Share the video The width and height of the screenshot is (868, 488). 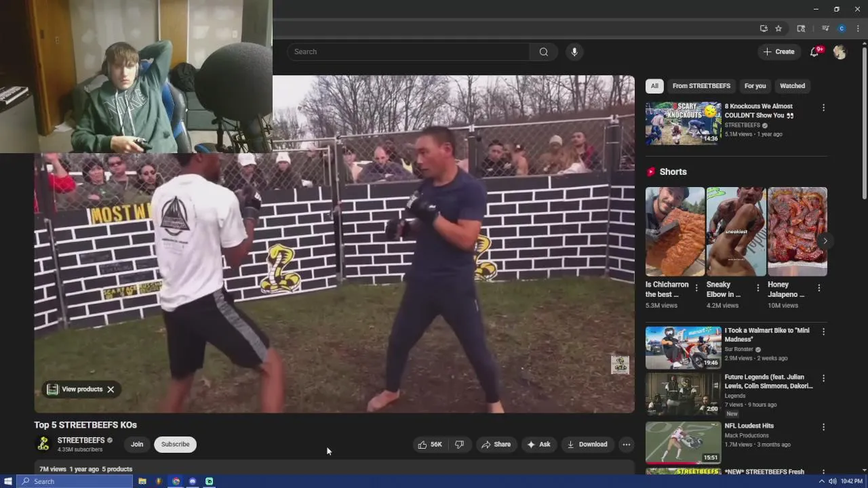[496, 445]
